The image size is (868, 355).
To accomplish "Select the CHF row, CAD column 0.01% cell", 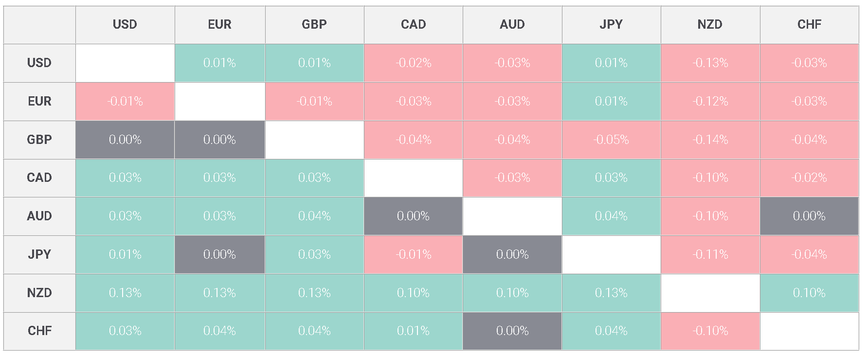I will tap(413, 331).
